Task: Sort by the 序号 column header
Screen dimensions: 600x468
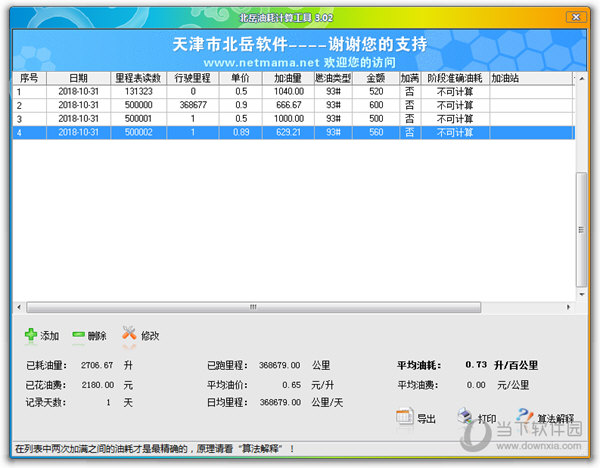Action: click(29, 78)
